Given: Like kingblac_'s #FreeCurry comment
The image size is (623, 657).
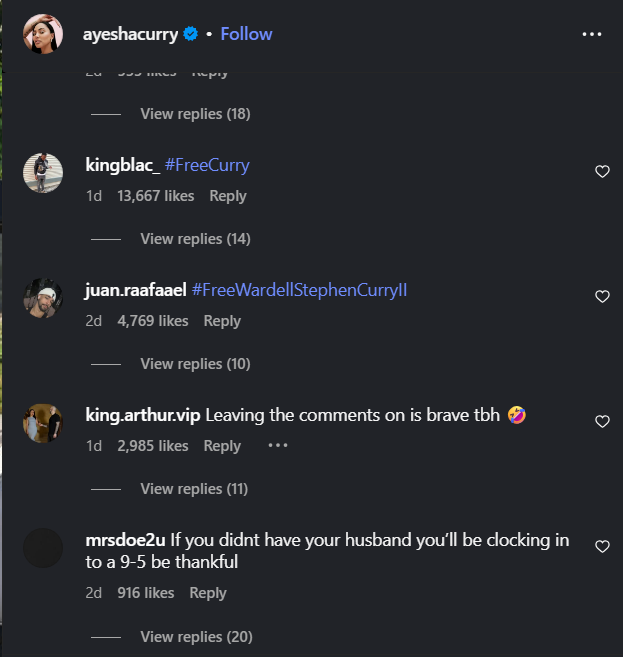Looking at the screenshot, I should click(602, 172).
